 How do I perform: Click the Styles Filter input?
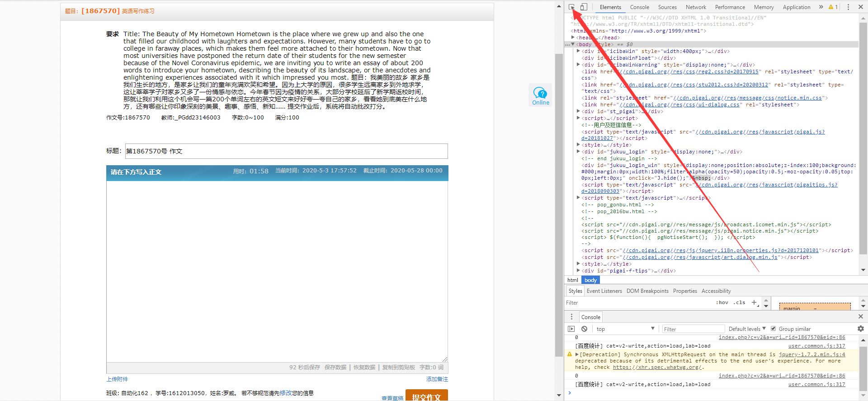point(637,303)
